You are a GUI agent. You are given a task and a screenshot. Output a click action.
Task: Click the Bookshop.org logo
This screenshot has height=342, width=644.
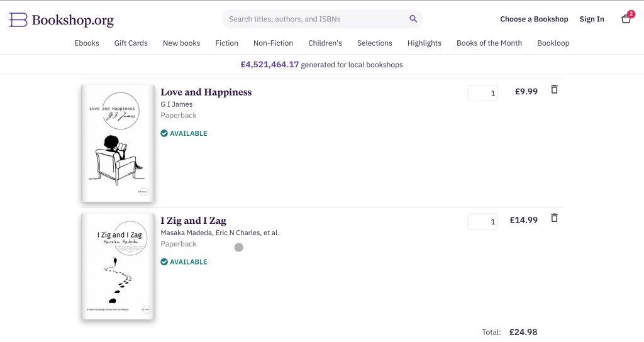[x=62, y=19]
